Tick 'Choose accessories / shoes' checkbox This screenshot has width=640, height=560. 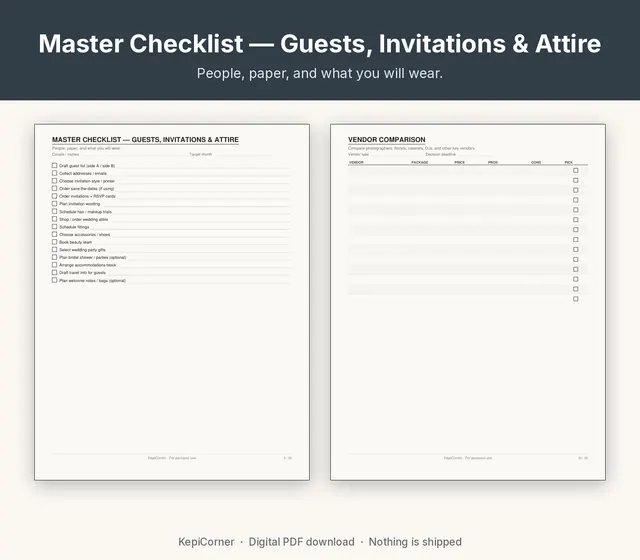[x=54, y=234]
